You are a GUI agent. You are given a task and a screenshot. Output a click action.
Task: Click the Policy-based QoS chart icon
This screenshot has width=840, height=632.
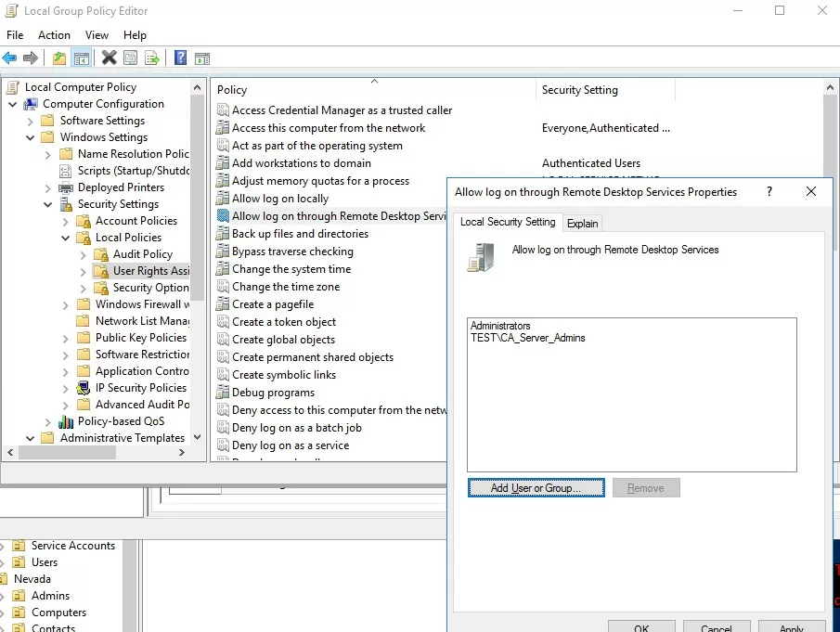(65, 421)
